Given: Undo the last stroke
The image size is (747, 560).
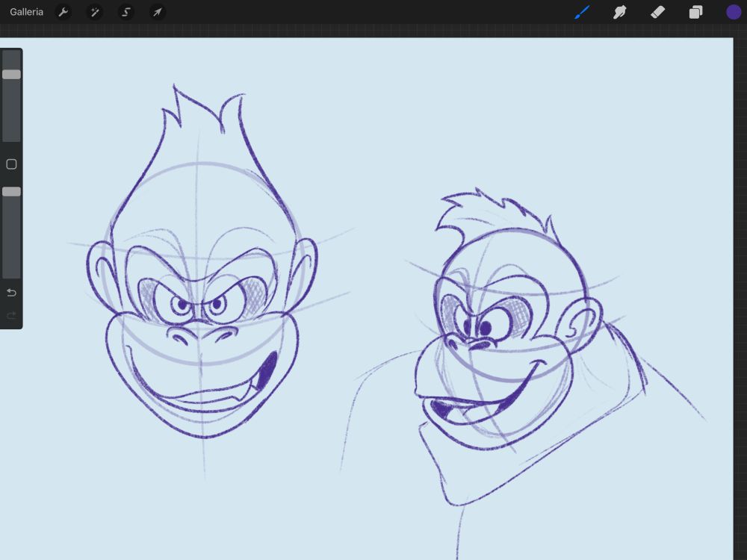Looking at the screenshot, I should pos(11,293).
